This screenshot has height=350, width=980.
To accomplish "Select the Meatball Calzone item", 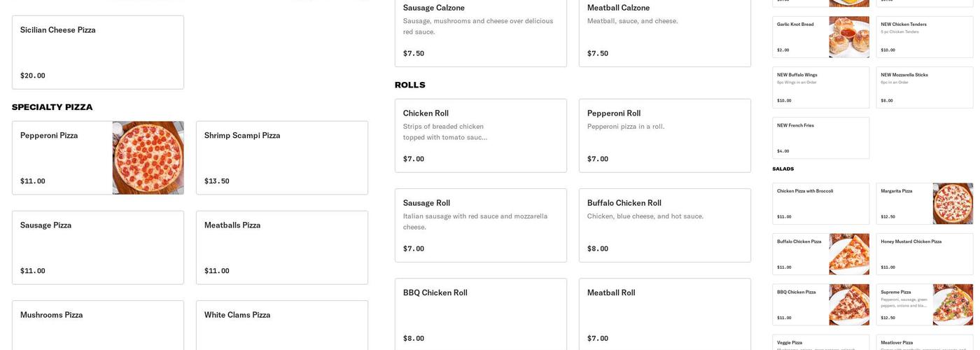I will tap(664, 31).
